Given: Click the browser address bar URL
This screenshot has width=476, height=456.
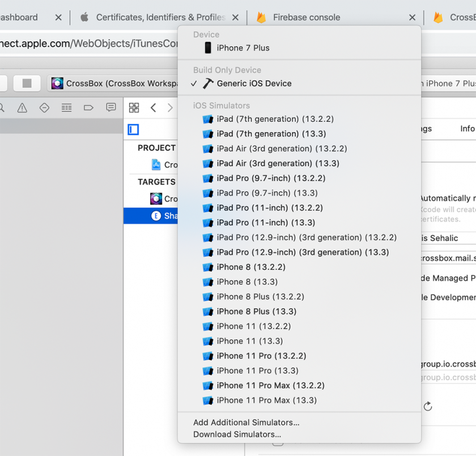Looking at the screenshot, I should (88, 44).
